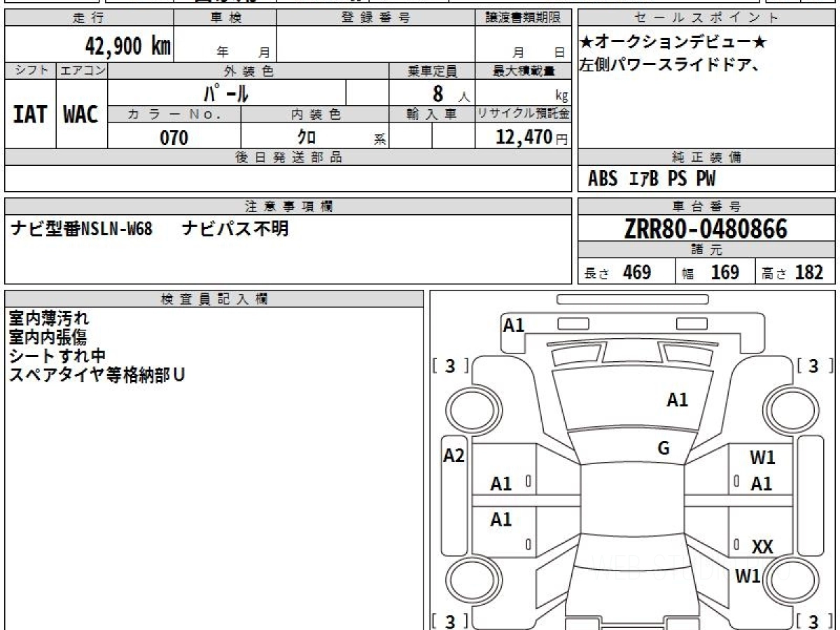Click the スペアタイヤ等格納部U note

pos(97,374)
